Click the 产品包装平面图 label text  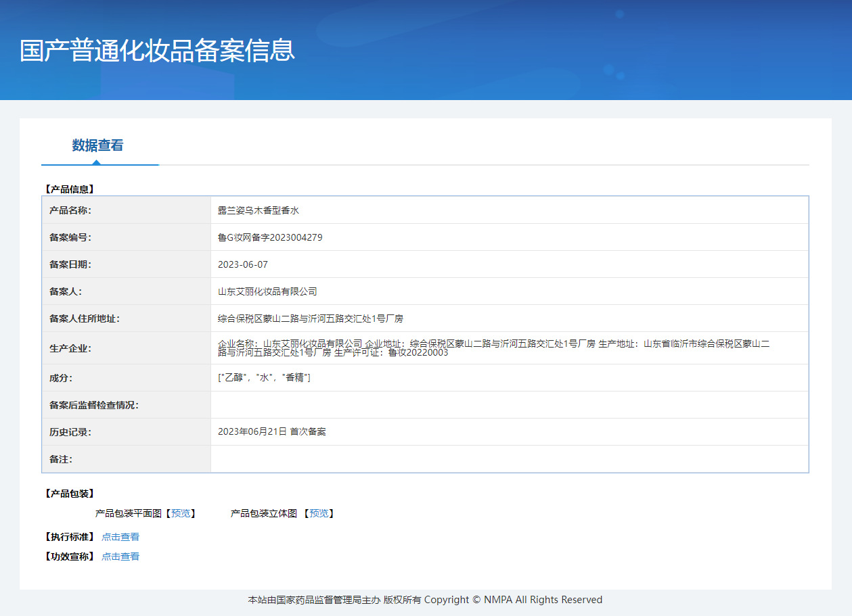(x=129, y=513)
